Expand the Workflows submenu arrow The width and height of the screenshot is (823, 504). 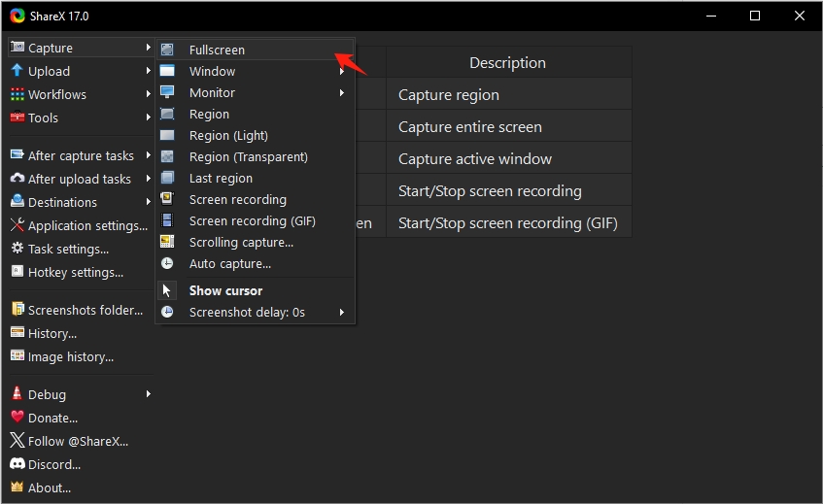[149, 94]
